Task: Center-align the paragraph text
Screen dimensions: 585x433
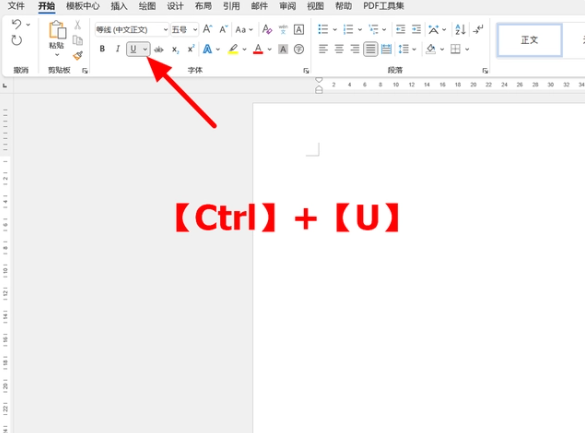Action: click(339, 49)
